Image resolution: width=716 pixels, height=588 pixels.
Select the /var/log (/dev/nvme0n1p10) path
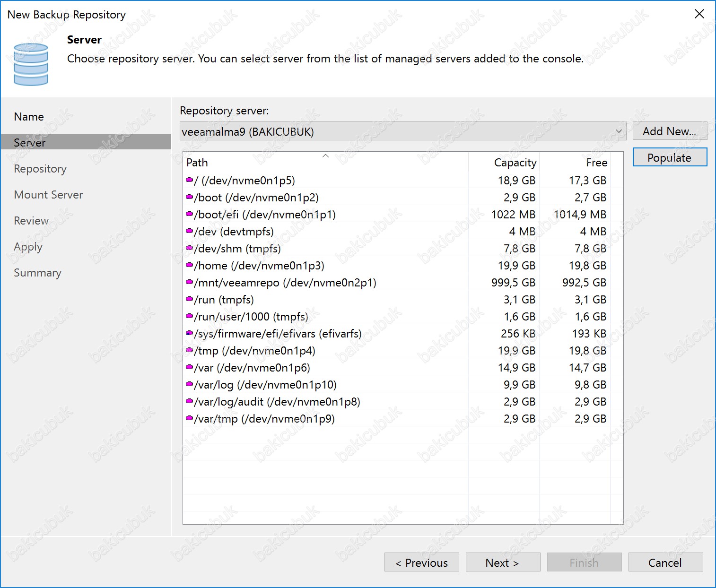point(265,385)
